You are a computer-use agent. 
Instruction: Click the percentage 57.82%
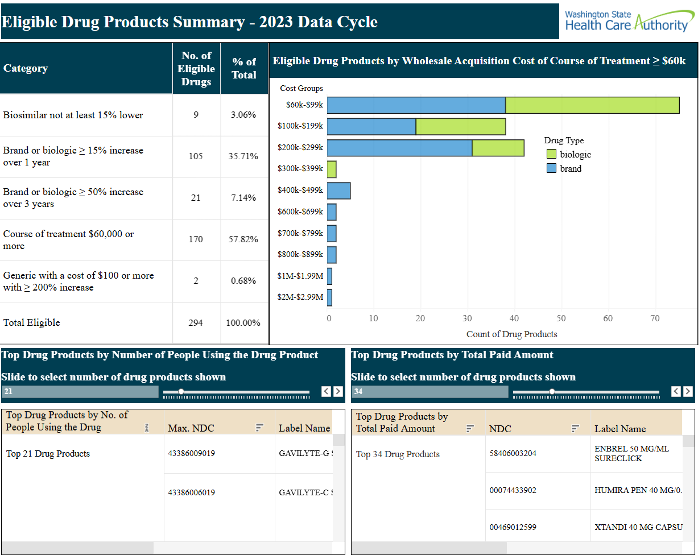click(243, 239)
